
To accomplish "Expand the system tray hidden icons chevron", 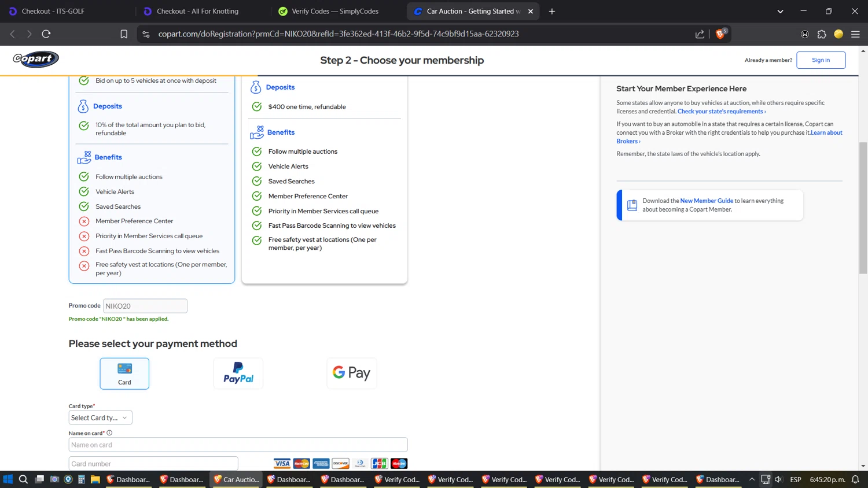I will tap(752, 479).
